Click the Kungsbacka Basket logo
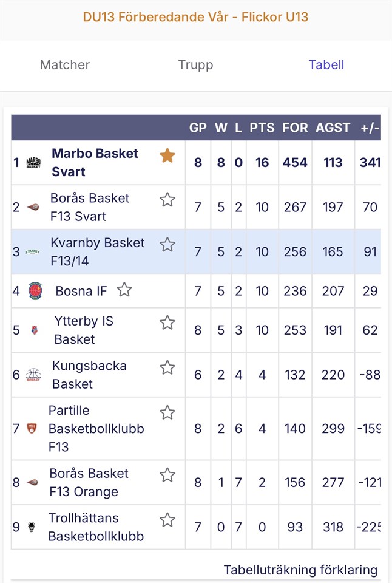Viewport: 392px width, 583px height. pos(34,375)
